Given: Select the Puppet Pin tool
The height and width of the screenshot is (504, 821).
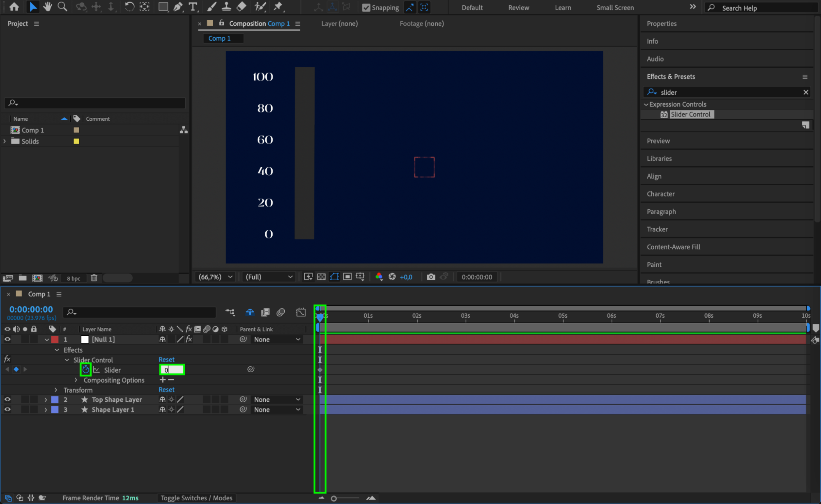Looking at the screenshot, I should (x=278, y=7).
